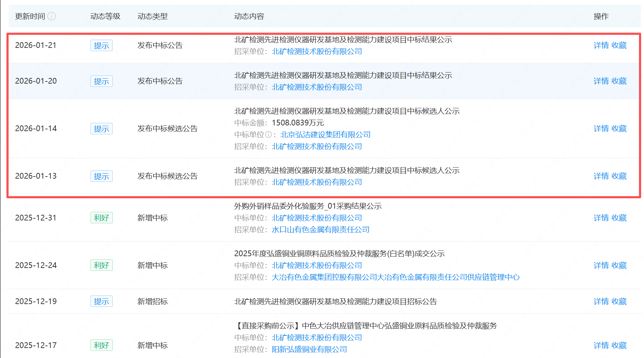644x358 pixels.
Task: Click 收藏 for the 2025-12-19 row
Action: pyautogui.click(x=619, y=302)
